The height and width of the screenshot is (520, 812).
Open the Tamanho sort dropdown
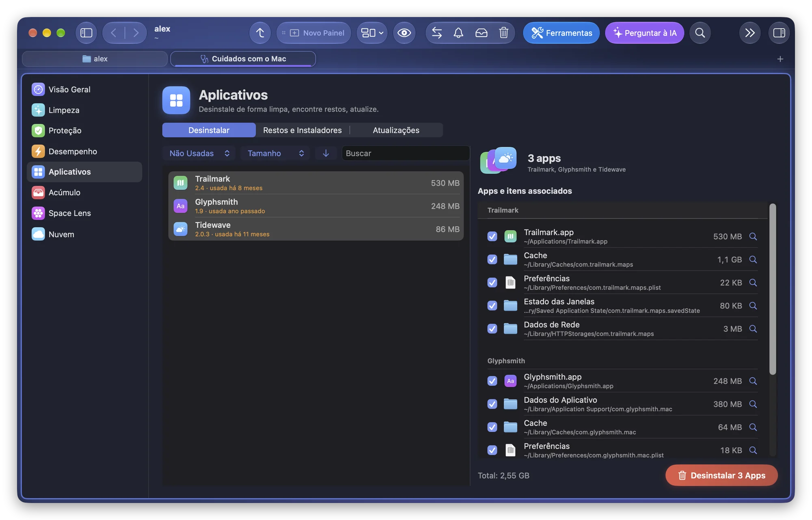(x=275, y=153)
